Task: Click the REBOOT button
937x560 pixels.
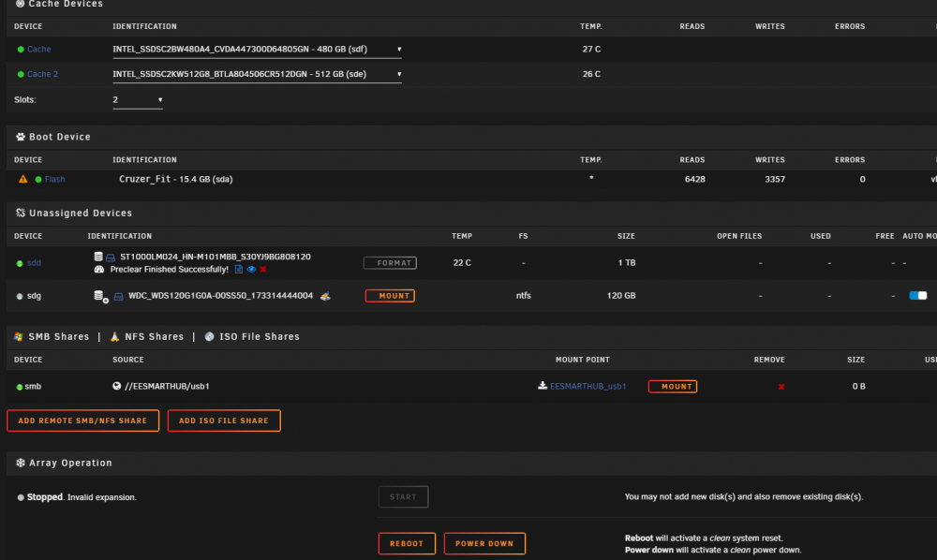Action: coord(407,543)
